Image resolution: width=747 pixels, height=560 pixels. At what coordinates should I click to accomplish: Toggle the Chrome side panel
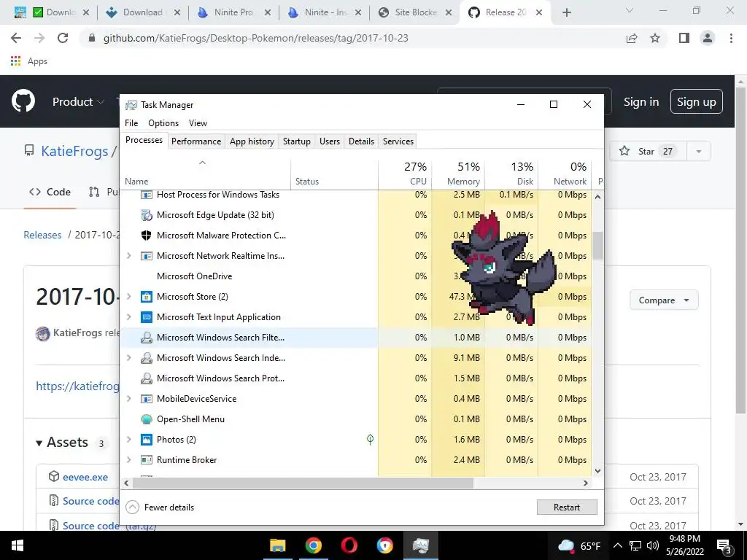click(684, 38)
